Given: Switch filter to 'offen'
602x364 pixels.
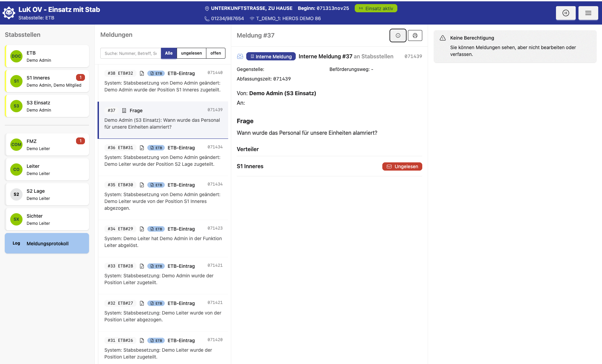Looking at the screenshot, I should (x=216, y=53).
